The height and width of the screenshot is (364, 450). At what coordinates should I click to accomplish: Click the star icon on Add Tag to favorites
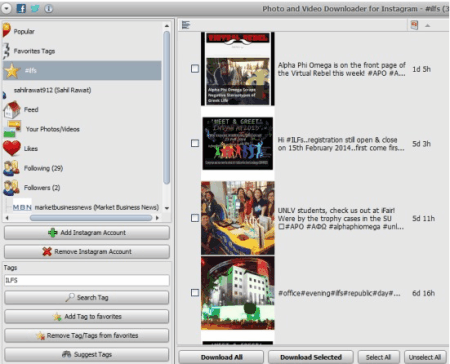tap(57, 317)
